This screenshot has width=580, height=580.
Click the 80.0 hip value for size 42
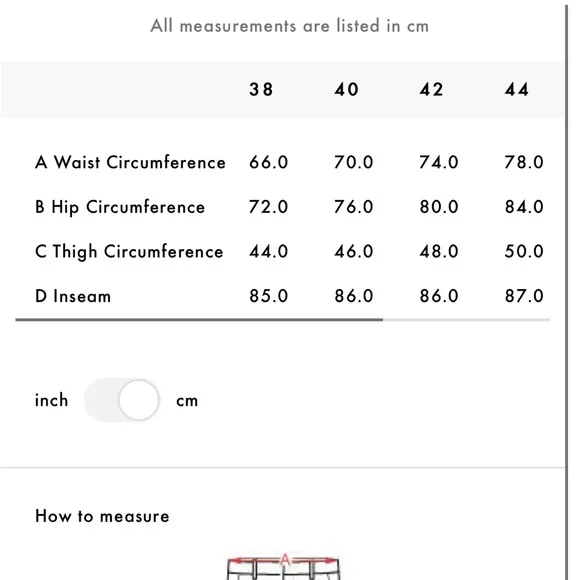439,207
